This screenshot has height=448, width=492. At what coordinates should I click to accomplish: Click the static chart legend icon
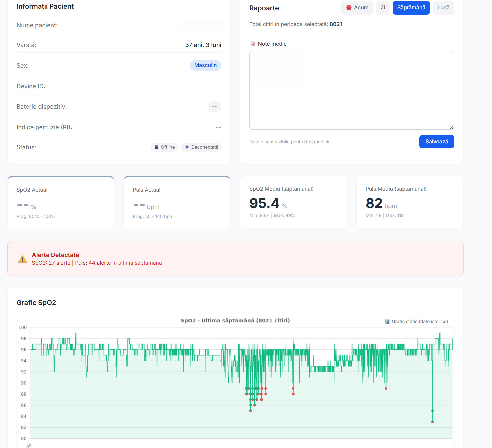(x=387, y=321)
